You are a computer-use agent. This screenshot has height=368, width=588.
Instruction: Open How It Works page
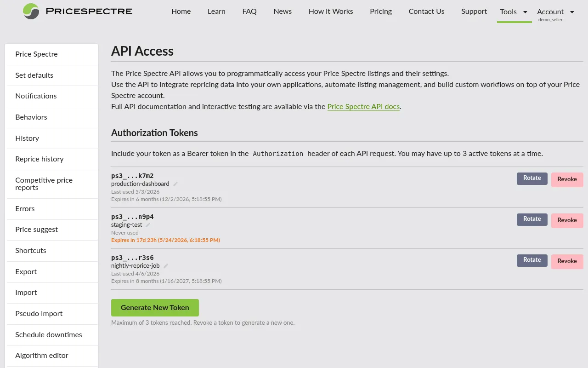331,11
